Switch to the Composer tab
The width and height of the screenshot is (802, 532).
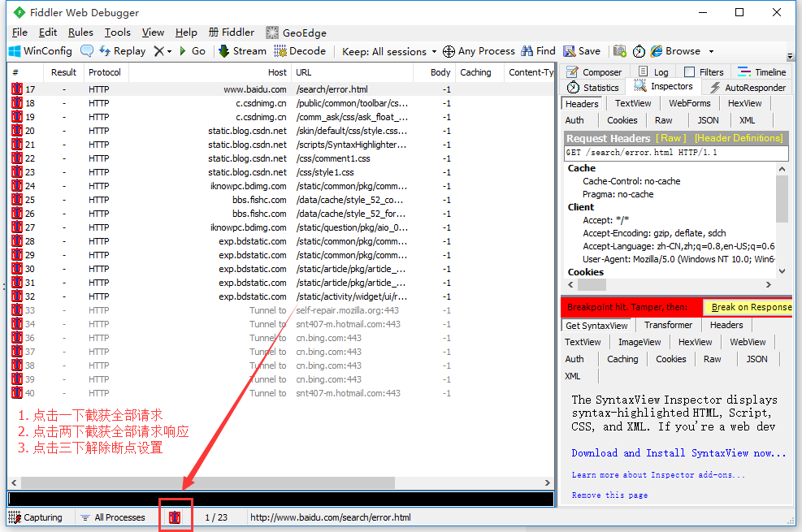coord(594,72)
